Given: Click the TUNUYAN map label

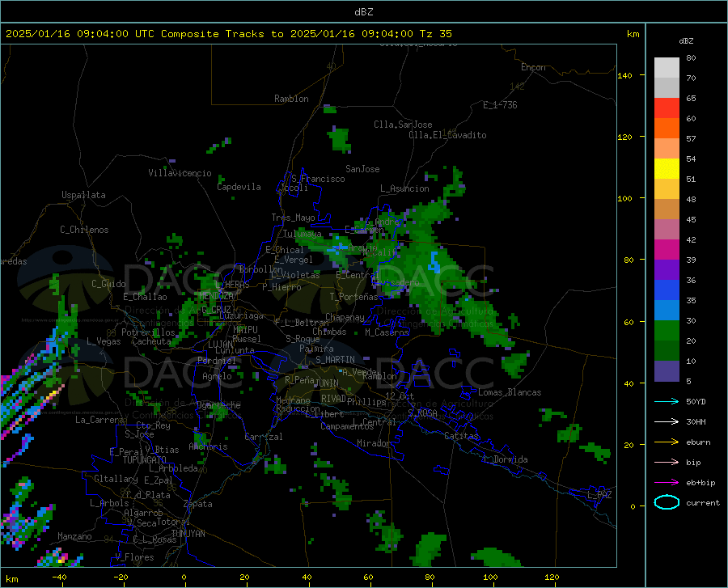Looking at the screenshot, I should [x=188, y=534].
